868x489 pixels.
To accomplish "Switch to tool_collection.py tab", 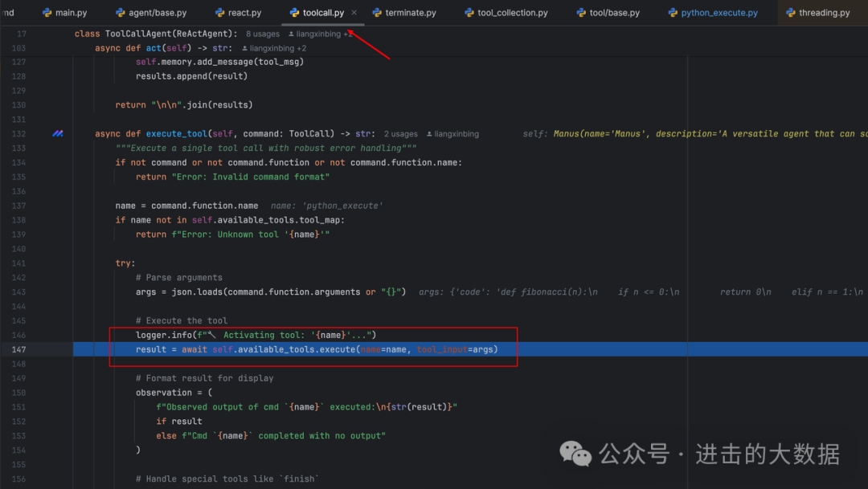I will pyautogui.click(x=506, y=12).
